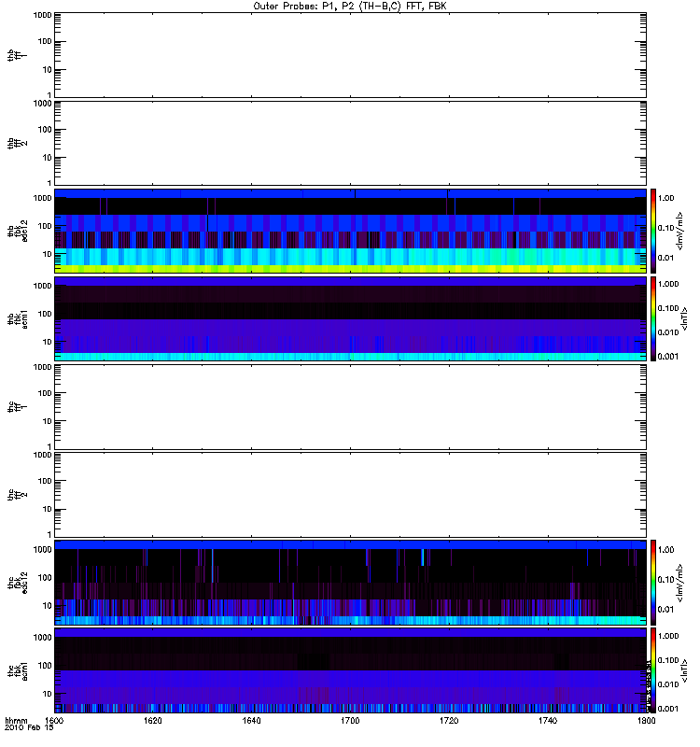This screenshot has height=747, width=700.
Task: Click the 1.00 value on thb edc12 color scale
Action: pyautogui.click(x=665, y=198)
